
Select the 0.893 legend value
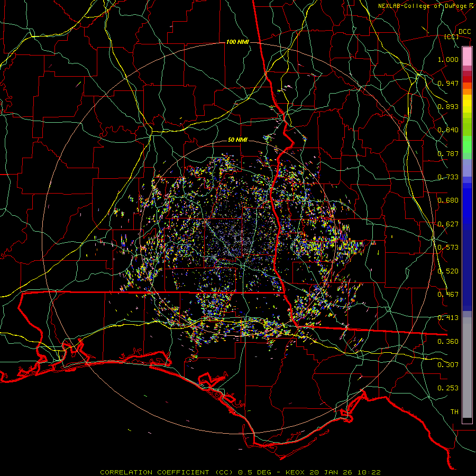448,106
